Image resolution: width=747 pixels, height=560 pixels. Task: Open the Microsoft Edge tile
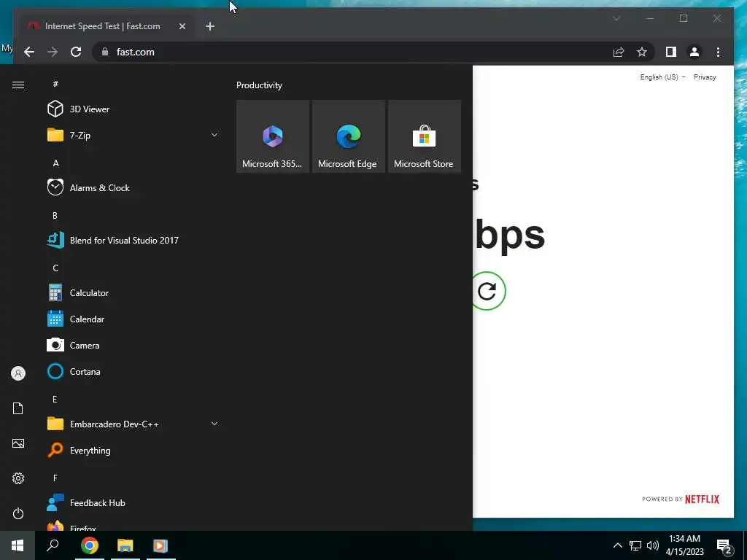point(348,136)
